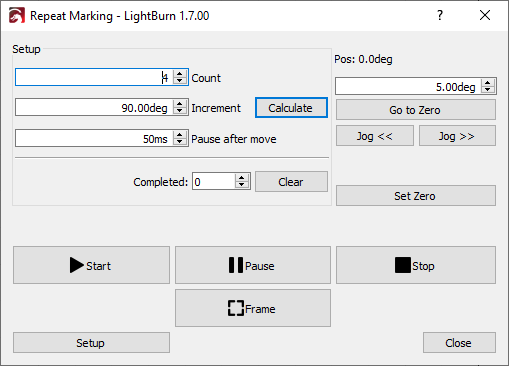Click the Increment label
Viewport: 509px width, 366px height.
click(216, 108)
